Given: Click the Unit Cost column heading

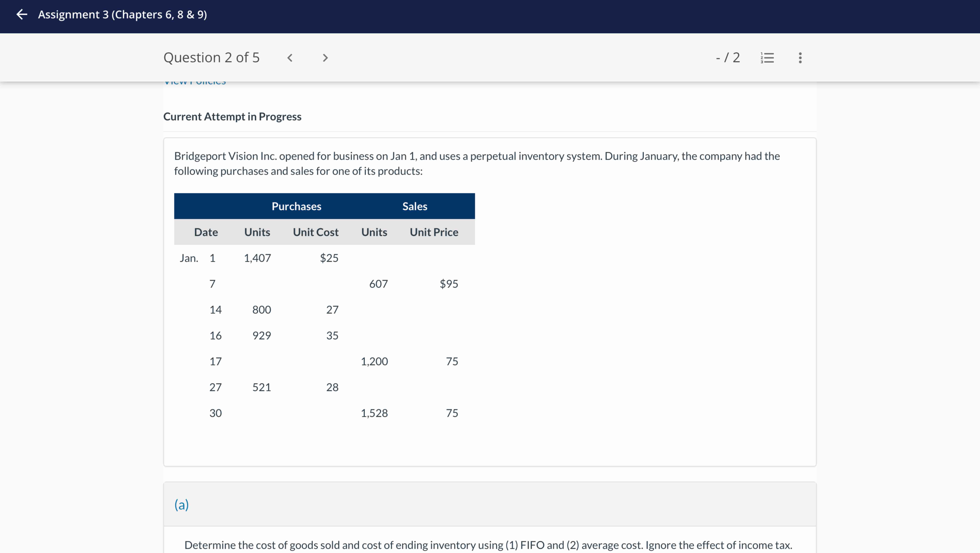Looking at the screenshot, I should (x=315, y=232).
